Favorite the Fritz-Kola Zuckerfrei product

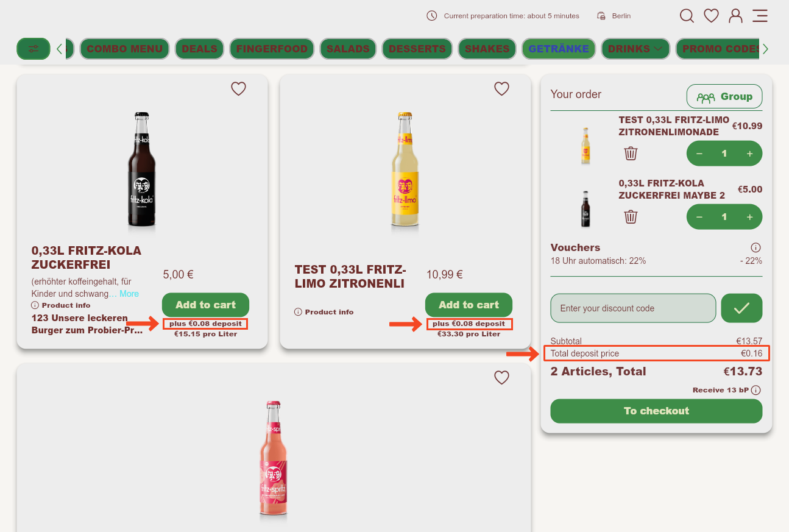point(238,89)
